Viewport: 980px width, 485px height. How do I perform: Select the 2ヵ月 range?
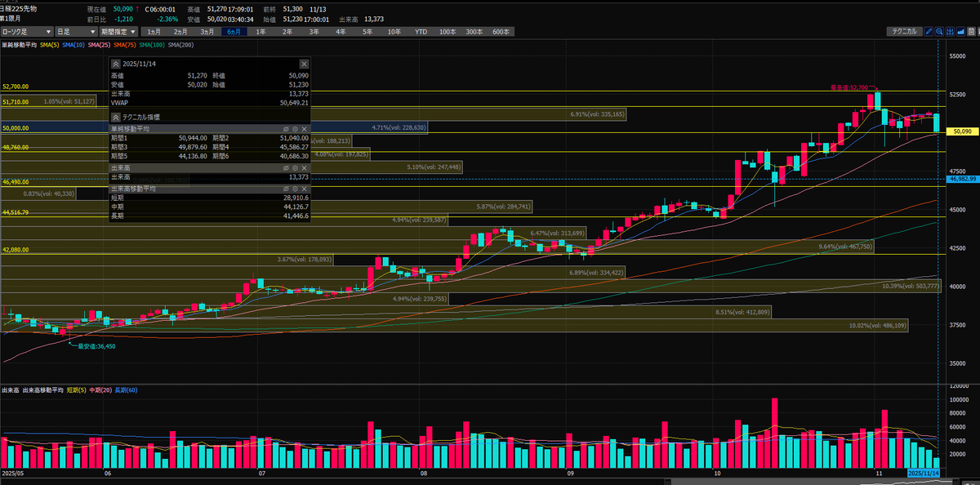click(x=181, y=32)
